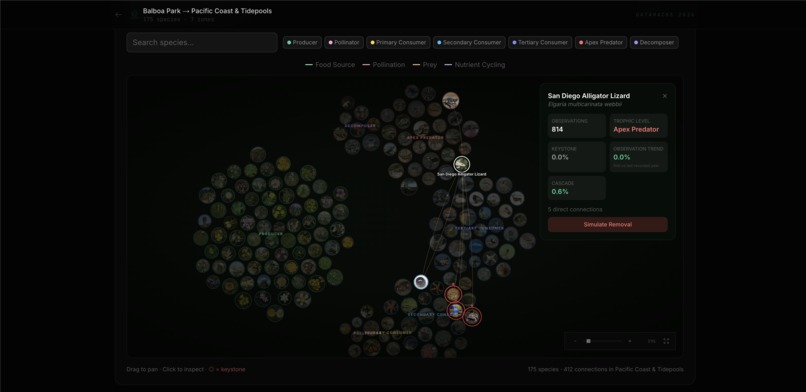This screenshot has width=806, height=392.
Task: Toggle the Decomposer filter chip
Action: [x=654, y=43]
